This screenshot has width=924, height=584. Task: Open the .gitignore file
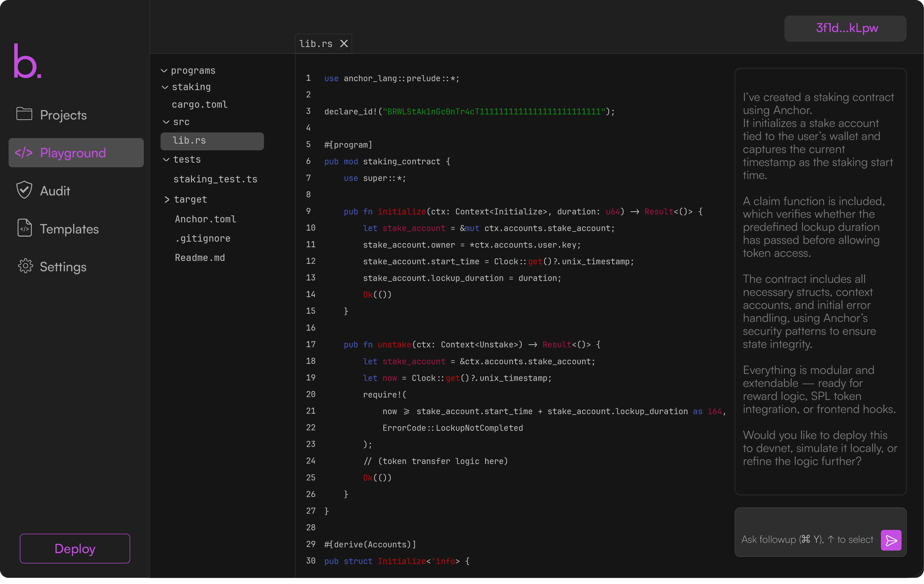click(203, 239)
